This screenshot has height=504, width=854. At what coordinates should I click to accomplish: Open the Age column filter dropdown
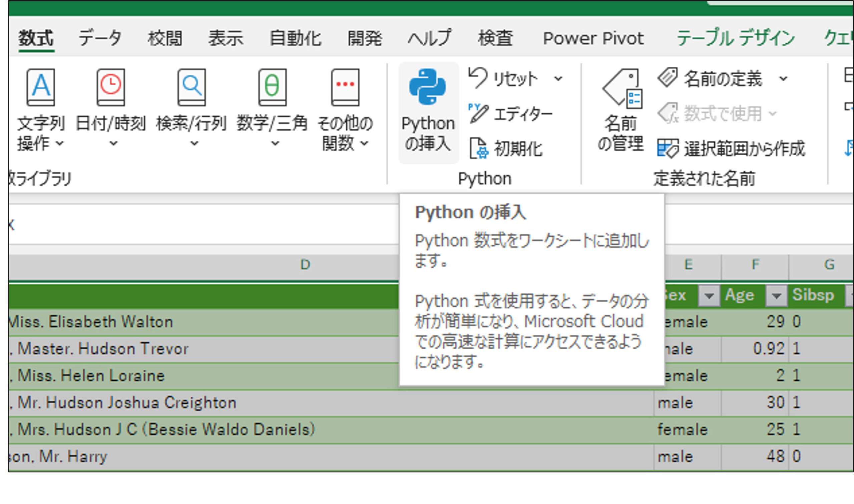tap(776, 296)
